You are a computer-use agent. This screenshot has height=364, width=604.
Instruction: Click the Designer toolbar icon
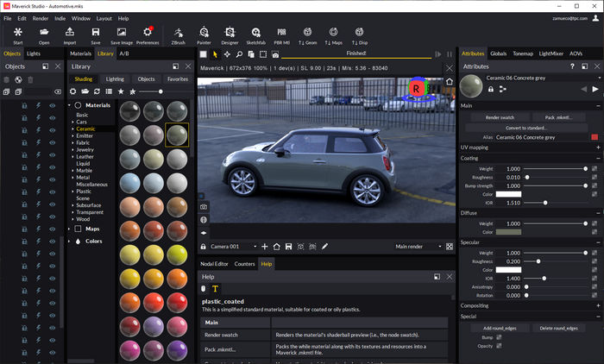pyautogui.click(x=230, y=33)
